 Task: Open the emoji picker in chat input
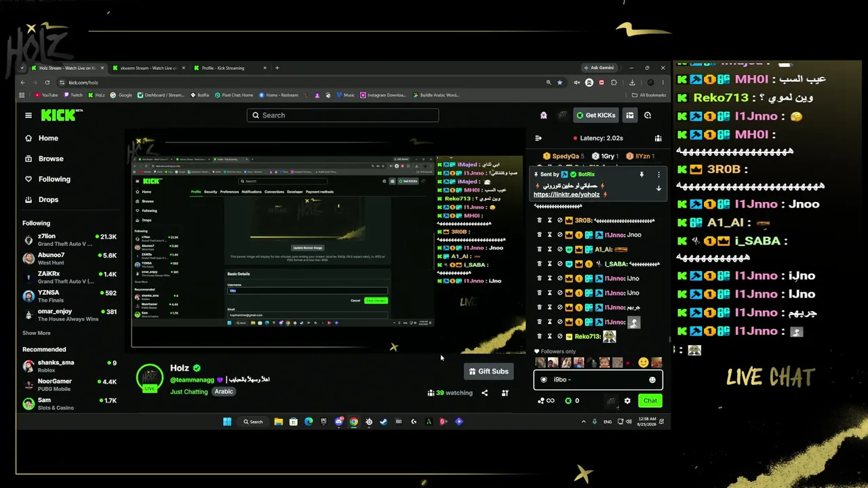coord(652,380)
